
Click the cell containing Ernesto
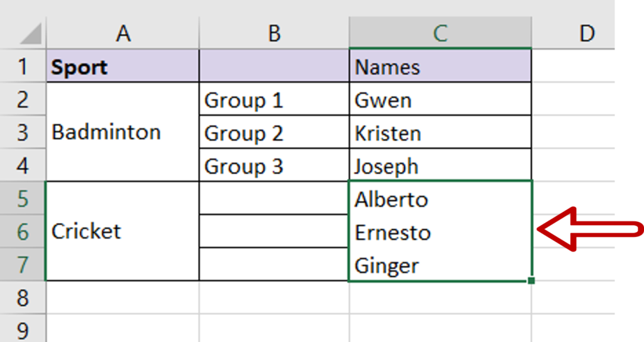440,231
